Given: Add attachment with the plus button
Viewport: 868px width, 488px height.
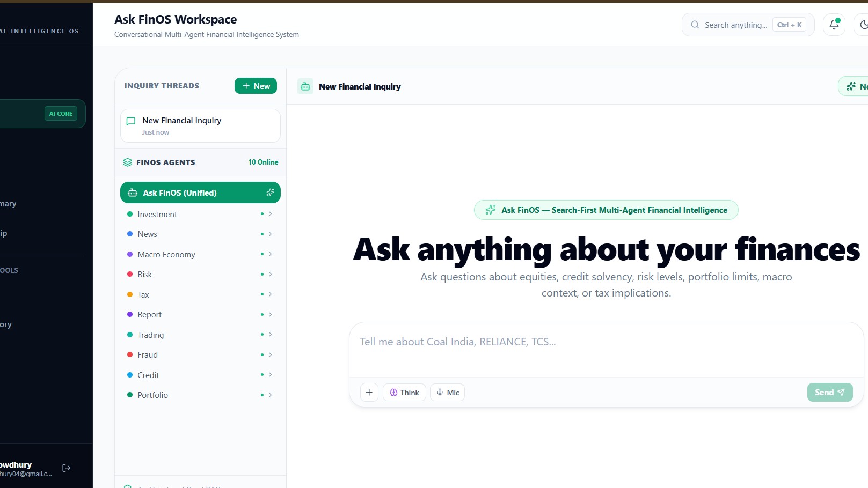Looking at the screenshot, I should pyautogui.click(x=369, y=393).
